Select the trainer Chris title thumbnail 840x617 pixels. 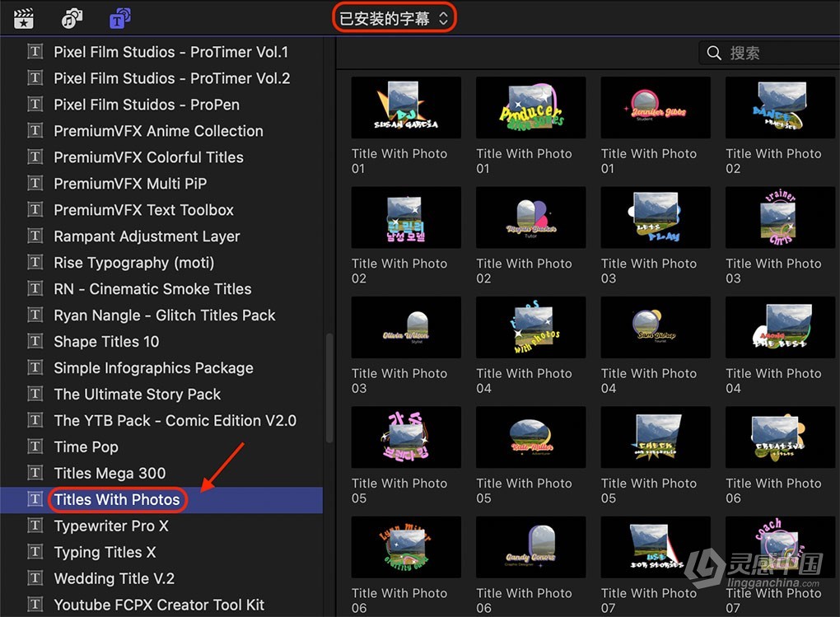[781, 217]
